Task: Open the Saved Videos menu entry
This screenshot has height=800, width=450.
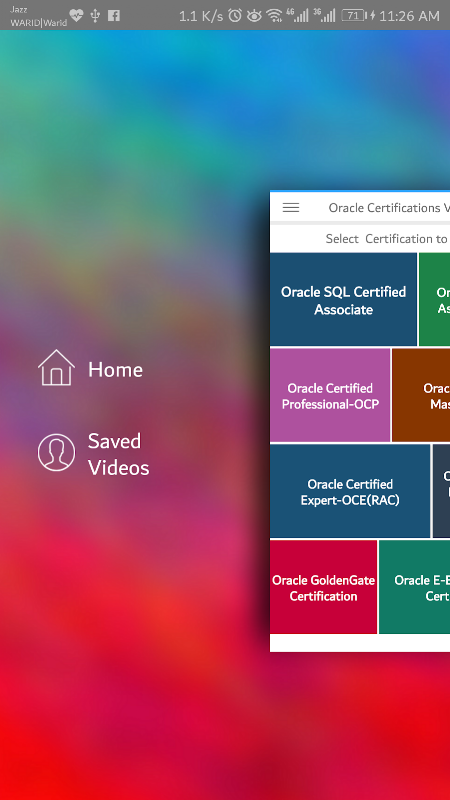Action: click(x=94, y=454)
